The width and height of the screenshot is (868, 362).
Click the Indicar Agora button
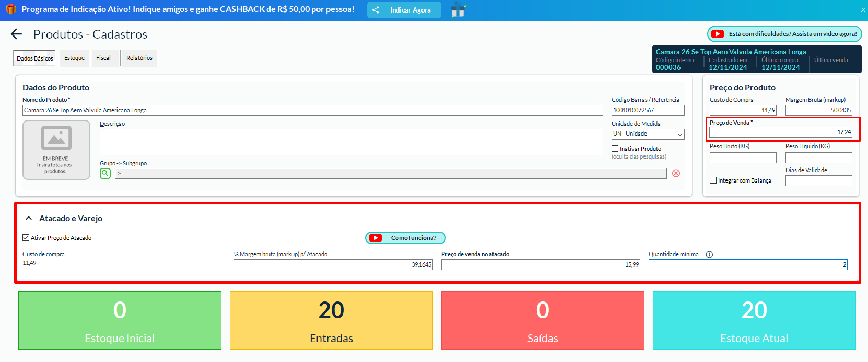pyautogui.click(x=404, y=10)
